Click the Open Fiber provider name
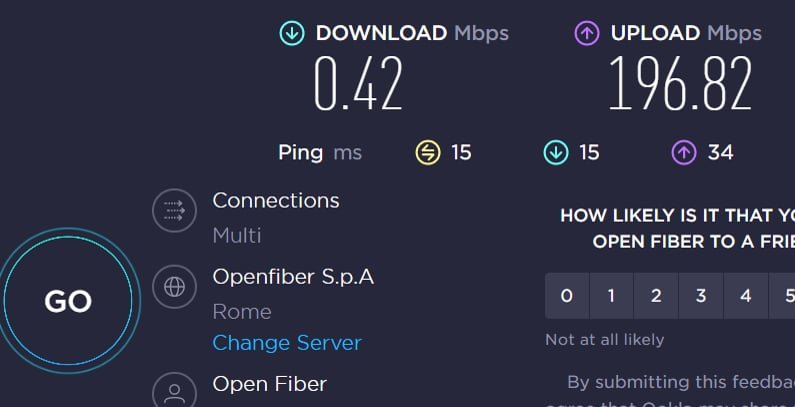 269,383
